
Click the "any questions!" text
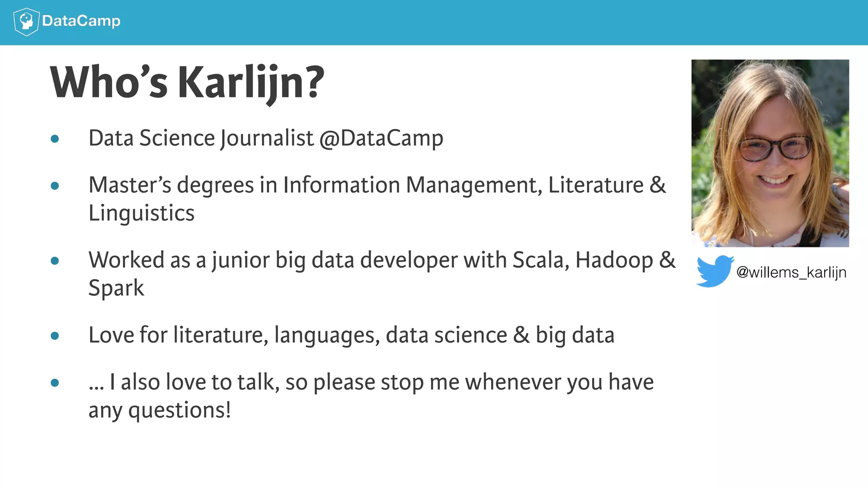[x=160, y=410]
